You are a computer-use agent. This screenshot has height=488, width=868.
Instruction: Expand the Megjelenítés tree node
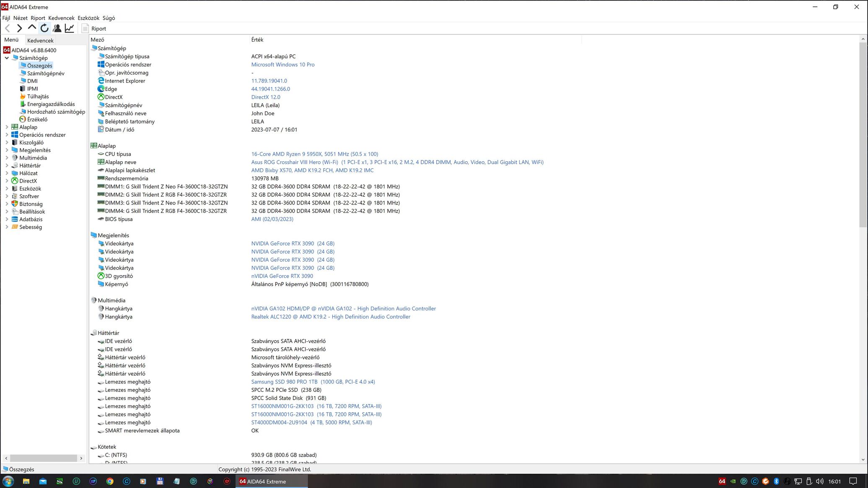pos(7,150)
